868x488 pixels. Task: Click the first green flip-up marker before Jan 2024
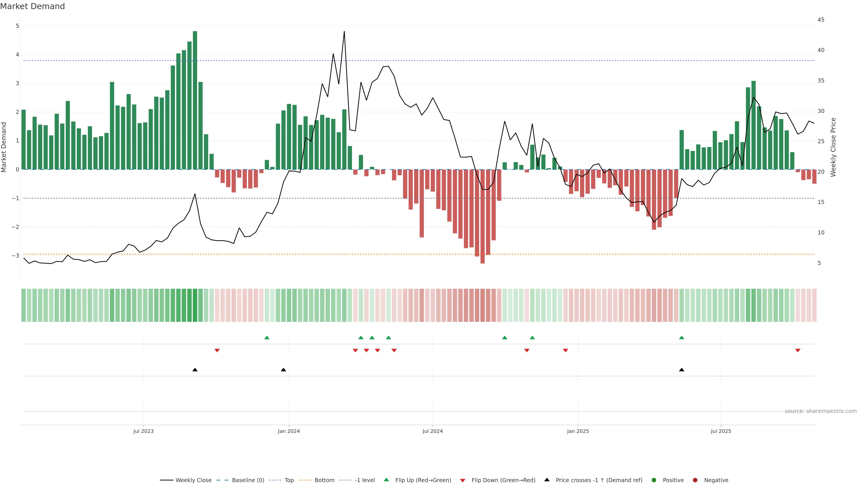pos(267,338)
